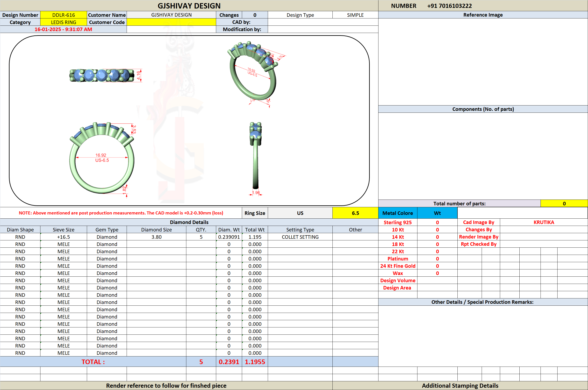Click the side view ring render

coord(255,155)
